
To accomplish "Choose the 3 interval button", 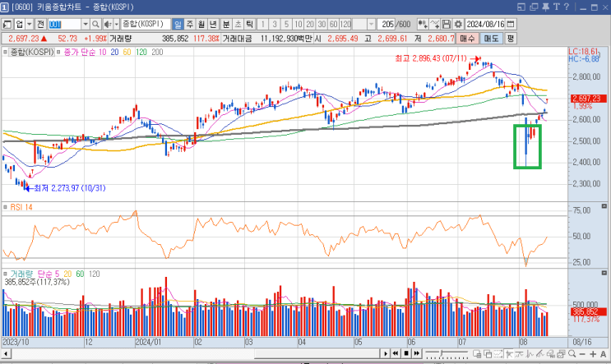I will [275, 24].
